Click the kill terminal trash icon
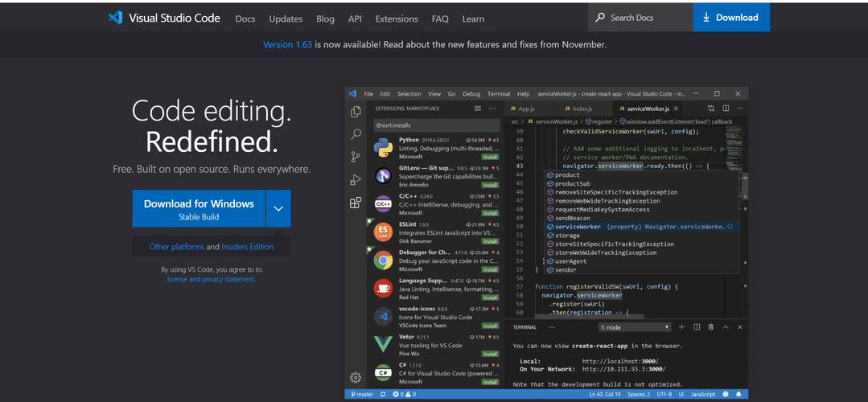The height and width of the screenshot is (402, 868). [711, 326]
